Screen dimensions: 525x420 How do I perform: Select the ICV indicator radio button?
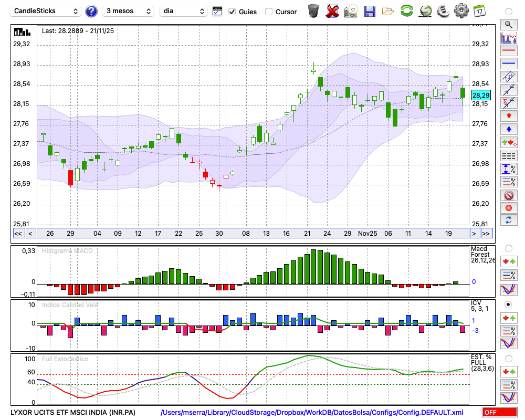coord(508,304)
